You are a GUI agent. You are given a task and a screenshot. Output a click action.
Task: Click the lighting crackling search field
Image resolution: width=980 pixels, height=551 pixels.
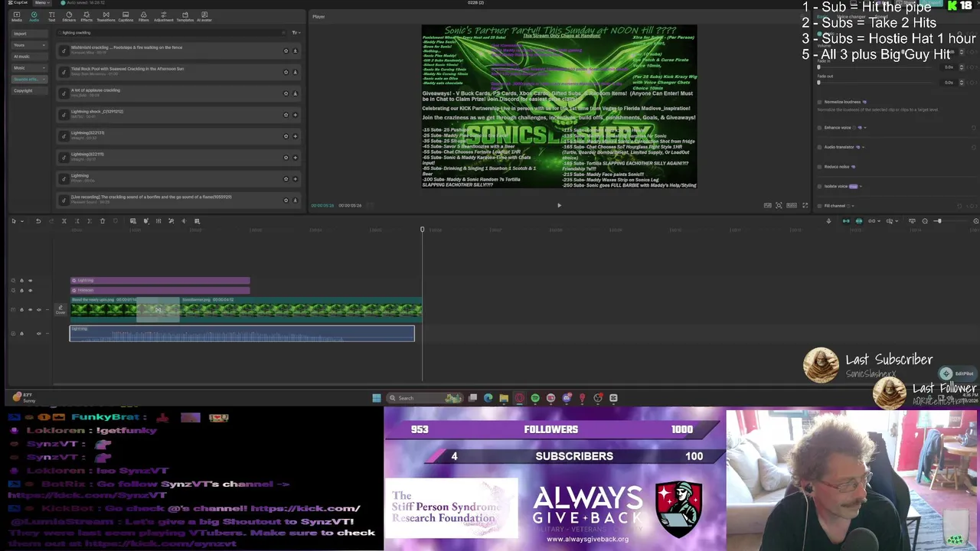[x=172, y=33]
